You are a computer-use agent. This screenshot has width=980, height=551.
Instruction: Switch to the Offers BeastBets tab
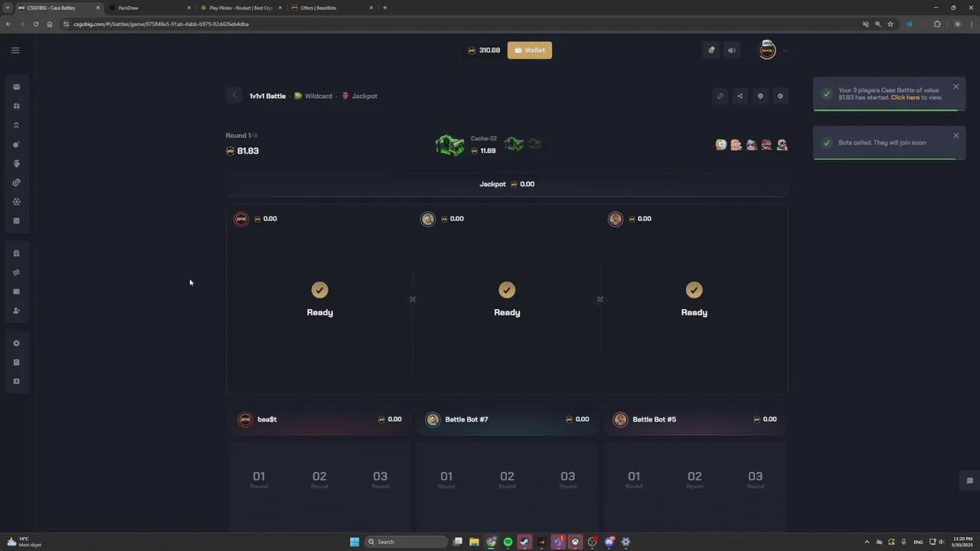coord(333,8)
